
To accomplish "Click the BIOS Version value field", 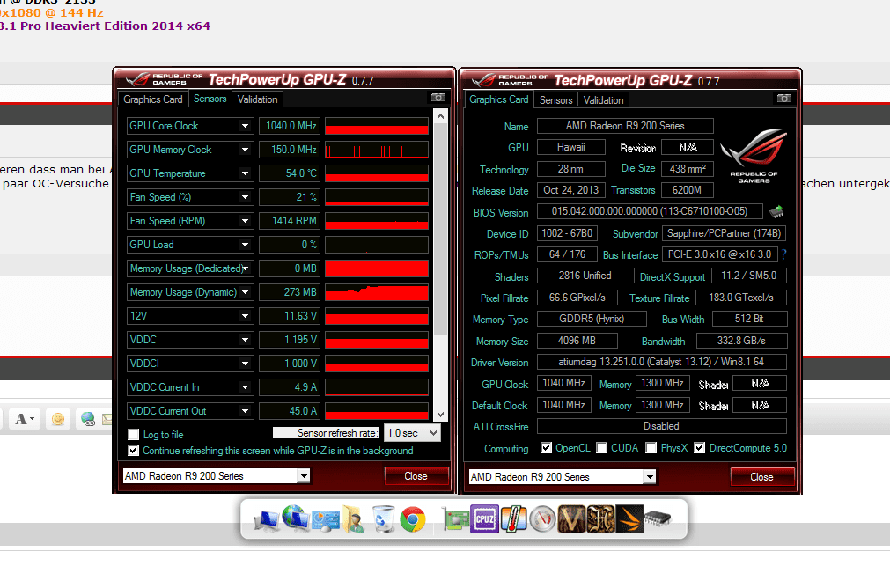I will pyautogui.click(x=650, y=211).
